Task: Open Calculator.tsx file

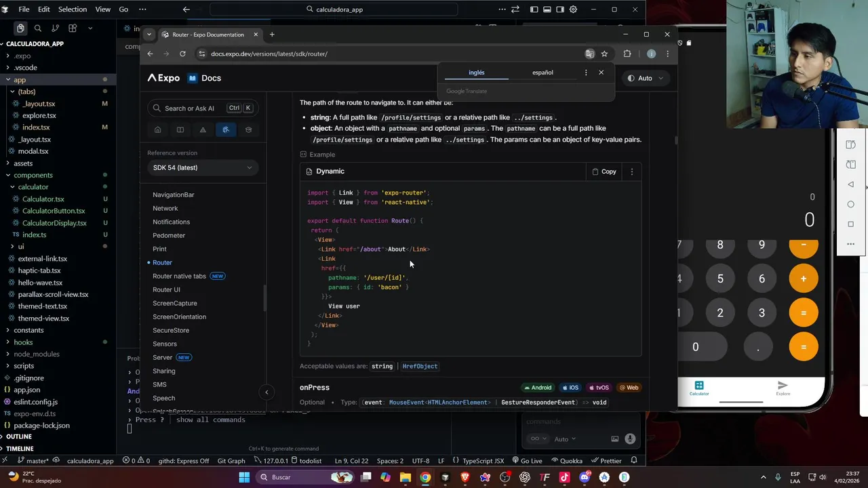Action: [x=43, y=199]
